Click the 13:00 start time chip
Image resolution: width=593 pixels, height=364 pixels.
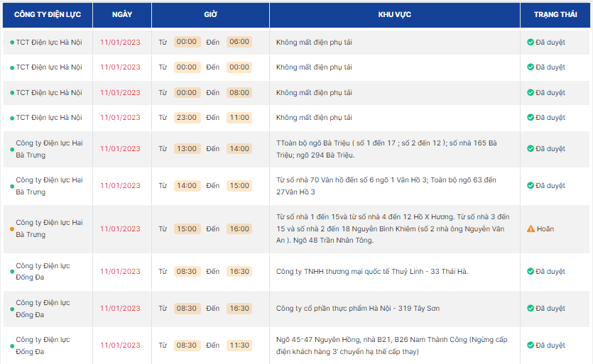click(187, 148)
